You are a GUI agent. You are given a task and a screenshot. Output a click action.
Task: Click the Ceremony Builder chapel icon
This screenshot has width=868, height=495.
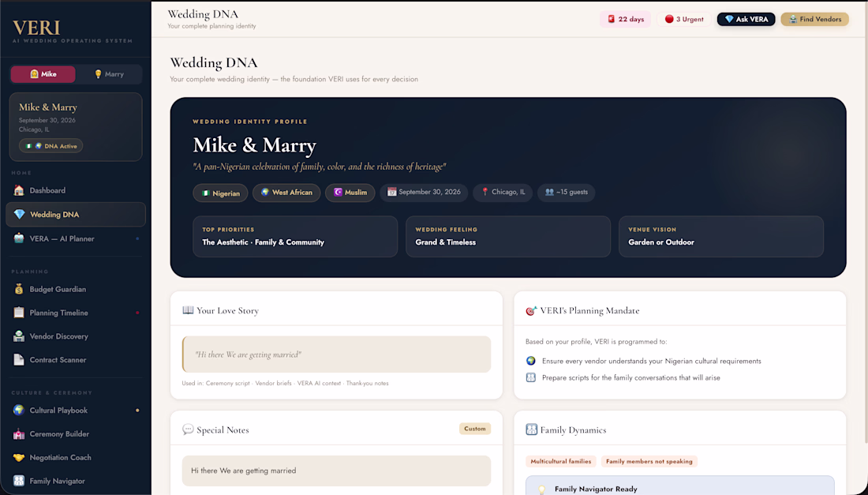19,434
